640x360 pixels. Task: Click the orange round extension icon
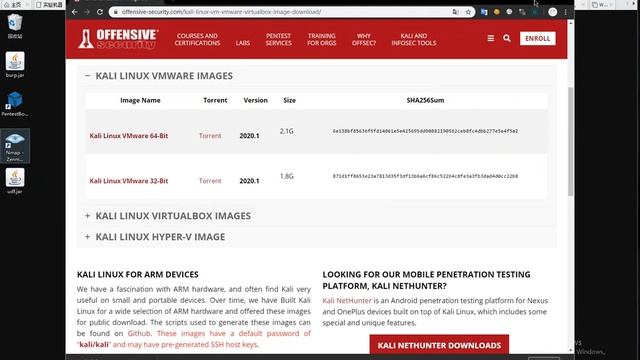coord(497,12)
